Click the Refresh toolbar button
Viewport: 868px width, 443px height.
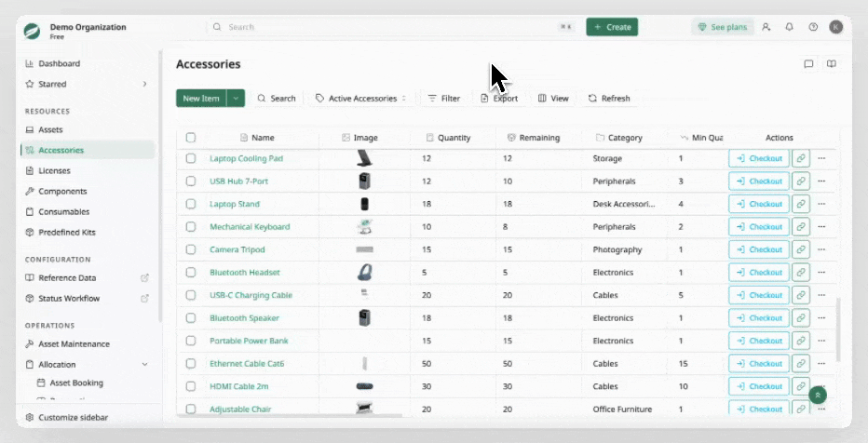click(609, 98)
